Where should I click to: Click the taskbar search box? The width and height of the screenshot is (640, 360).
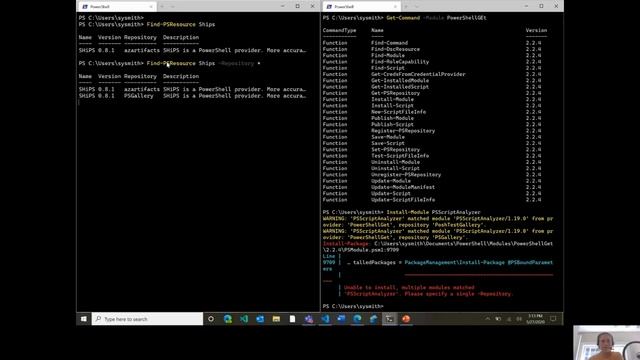(x=147, y=319)
